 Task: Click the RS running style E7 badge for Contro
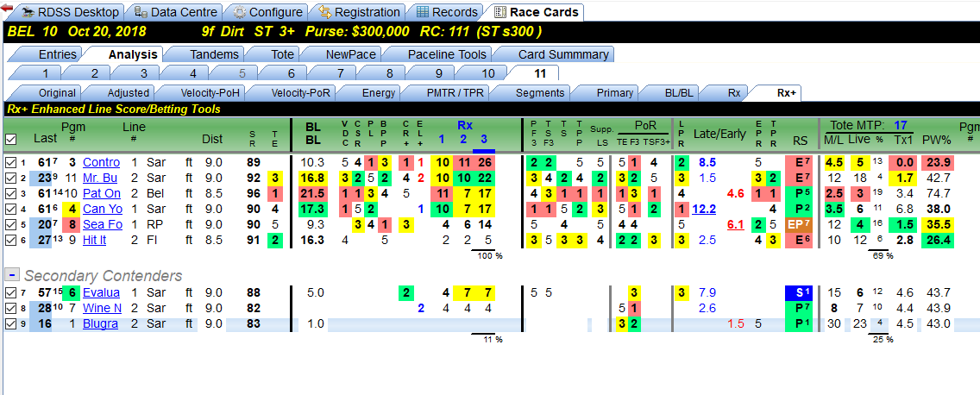(799, 162)
